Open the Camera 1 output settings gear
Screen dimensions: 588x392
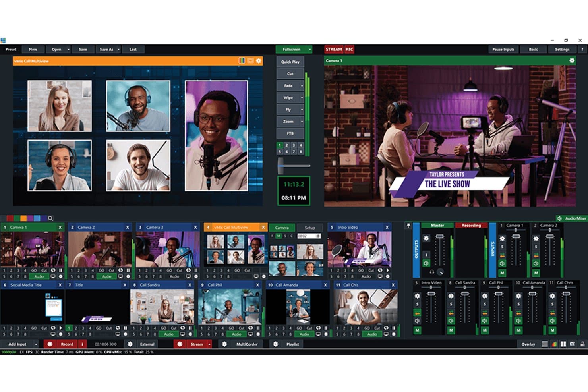point(572,60)
